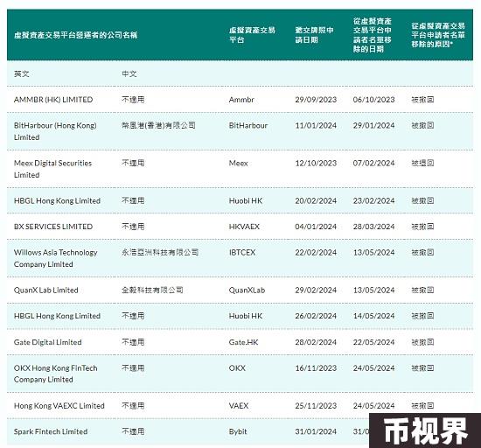Click the 'BitHarbour' platform cell

click(248, 125)
